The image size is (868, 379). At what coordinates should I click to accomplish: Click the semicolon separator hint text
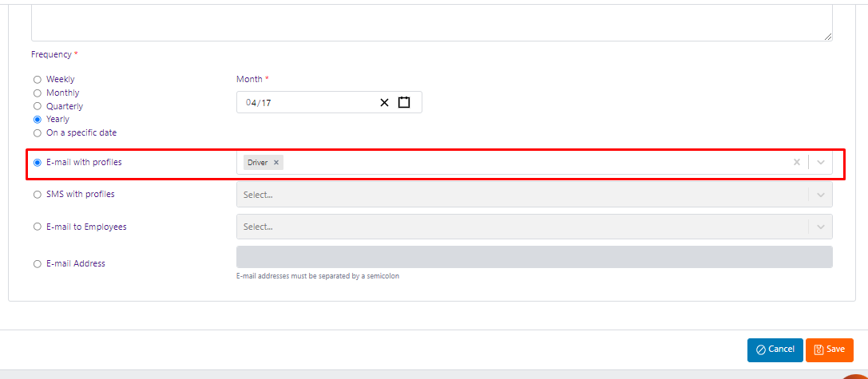click(318, 276)
